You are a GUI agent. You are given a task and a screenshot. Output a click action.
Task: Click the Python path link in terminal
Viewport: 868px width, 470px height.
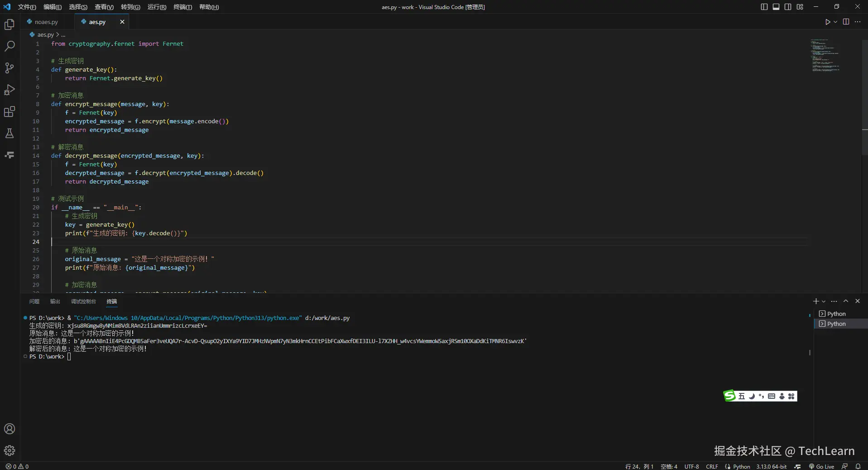click(x=188, y=318)
